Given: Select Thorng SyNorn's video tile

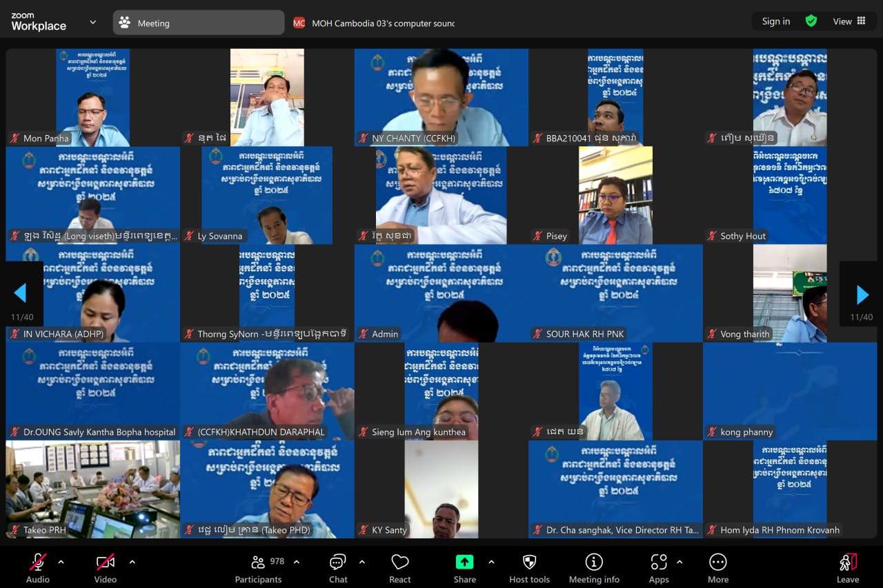Looking at the screenshot, I should point(267,294).
